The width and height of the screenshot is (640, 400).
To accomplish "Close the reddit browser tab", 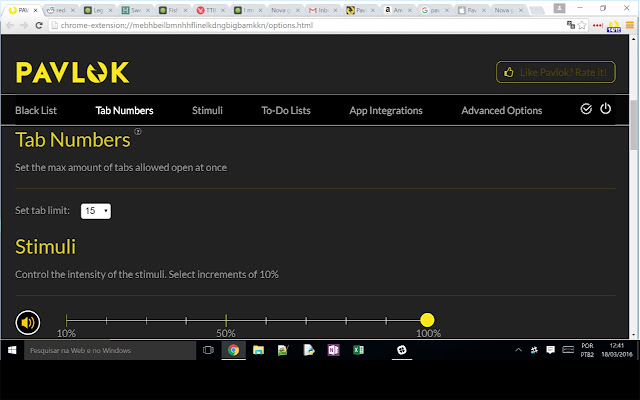I will (x=73, y=10).
